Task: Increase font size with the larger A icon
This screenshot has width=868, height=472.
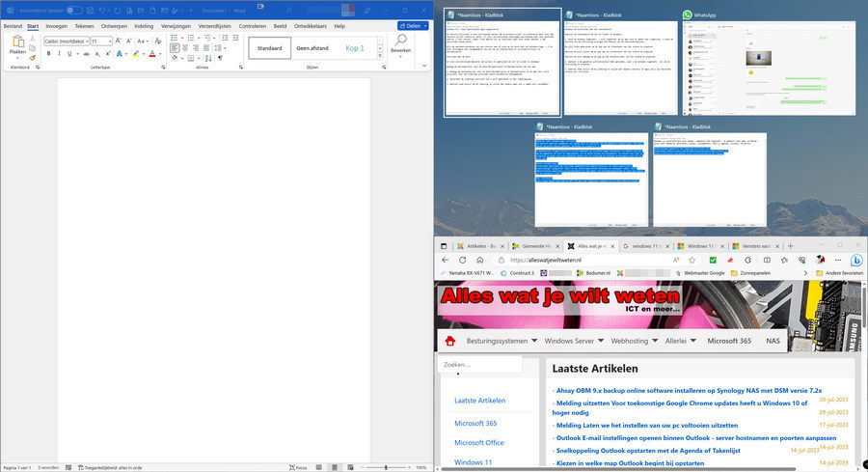Action: [118, 41]
